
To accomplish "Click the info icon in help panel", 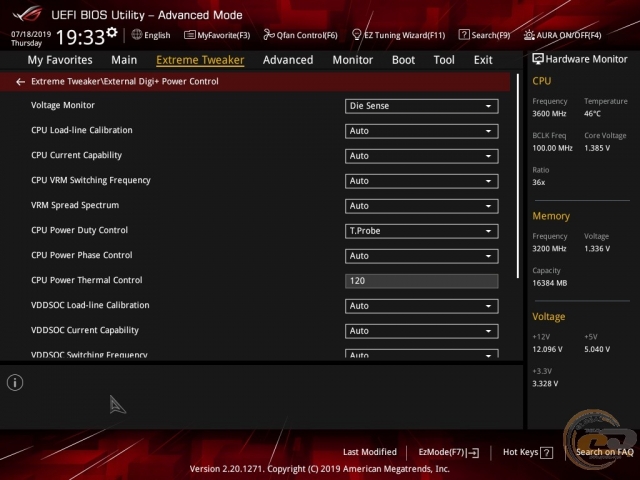I will pos(15,383).
